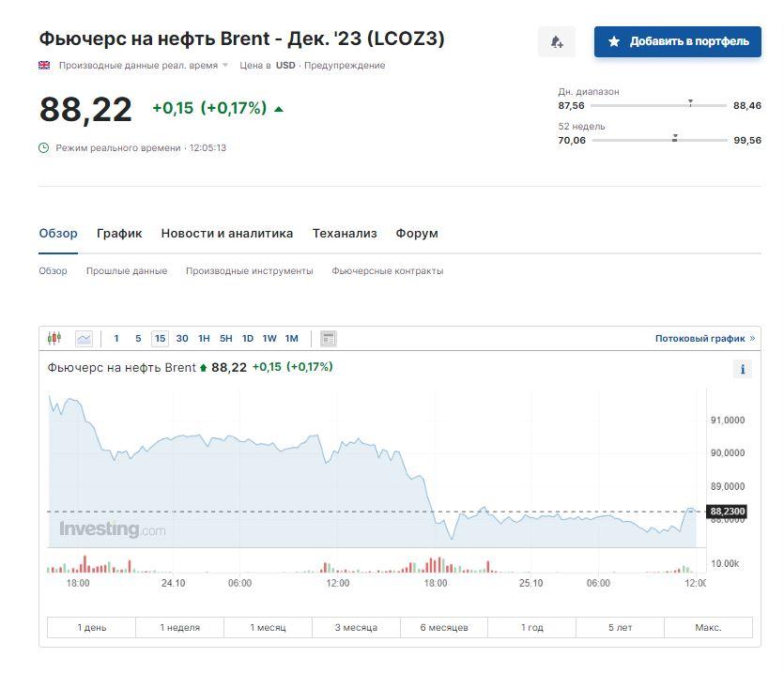Switch chart to candlestick view
Image resolution: width=784 pixels, height=673 pixels.
54,338
